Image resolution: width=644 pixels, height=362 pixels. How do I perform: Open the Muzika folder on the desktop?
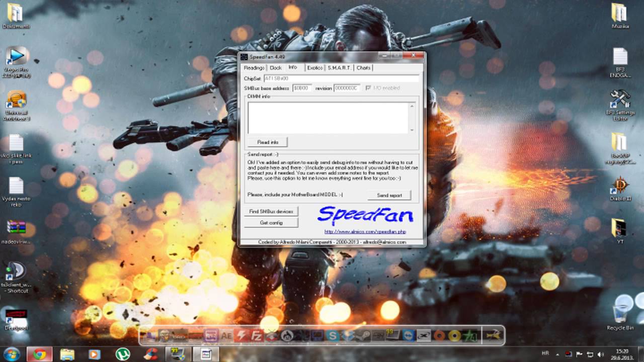(620, 16)
